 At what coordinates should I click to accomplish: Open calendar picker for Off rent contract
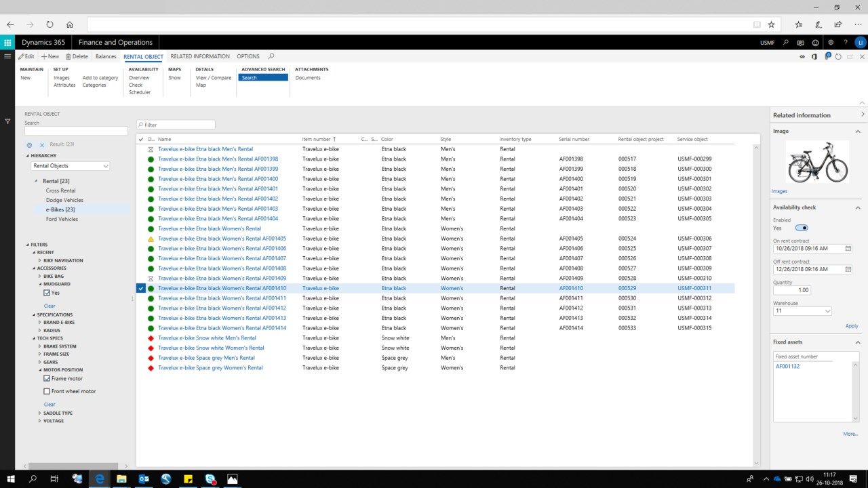848,269
